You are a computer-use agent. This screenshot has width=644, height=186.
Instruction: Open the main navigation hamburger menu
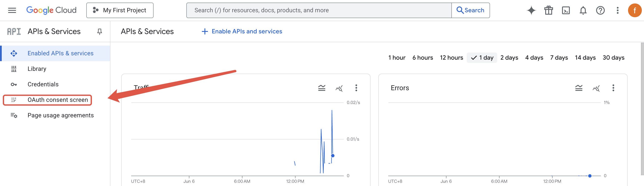click(12, 10)
